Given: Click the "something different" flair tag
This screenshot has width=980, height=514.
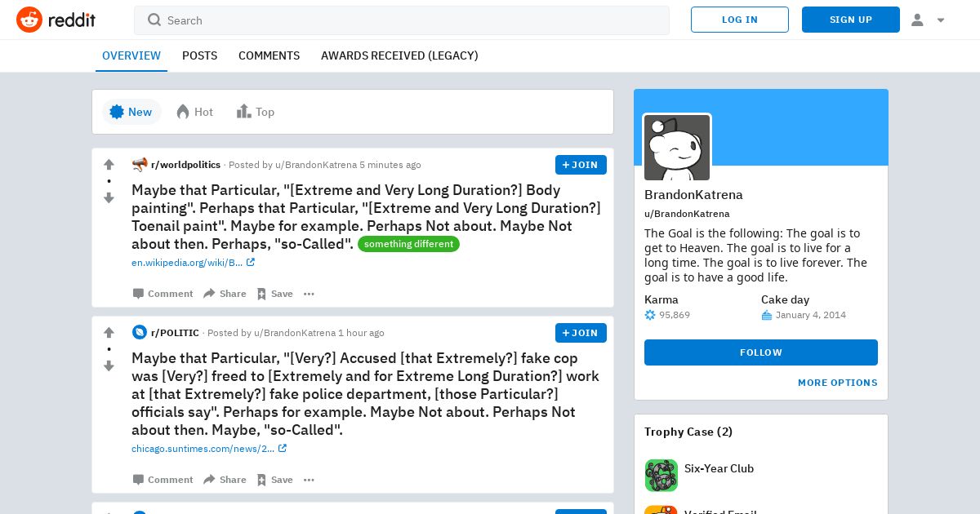Looking at the screenshot, I should (408, 244).
